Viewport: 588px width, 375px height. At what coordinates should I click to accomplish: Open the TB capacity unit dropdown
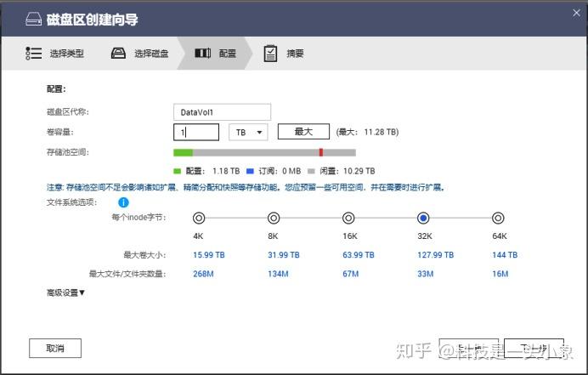[248, 132]
